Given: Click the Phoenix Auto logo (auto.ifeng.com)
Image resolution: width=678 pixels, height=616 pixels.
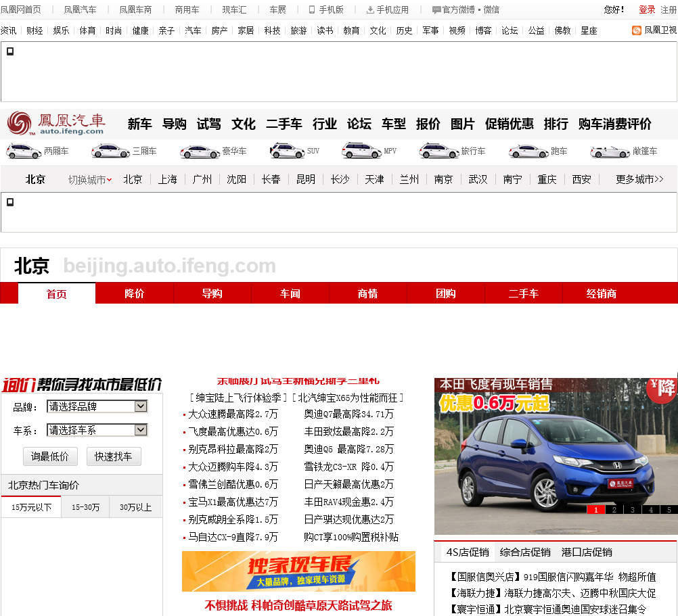Looking at the screenshot, I should coord(56,124).
